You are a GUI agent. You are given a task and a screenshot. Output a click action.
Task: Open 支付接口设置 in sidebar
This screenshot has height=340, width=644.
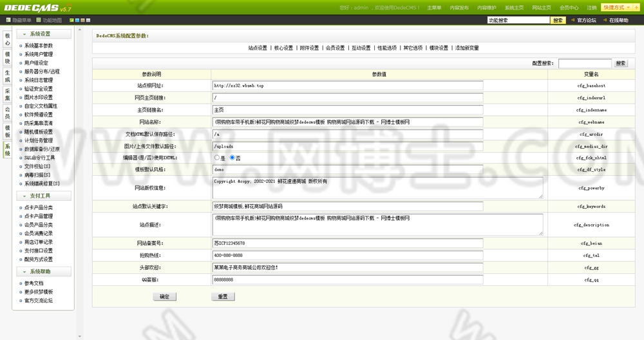pos(39,250)
